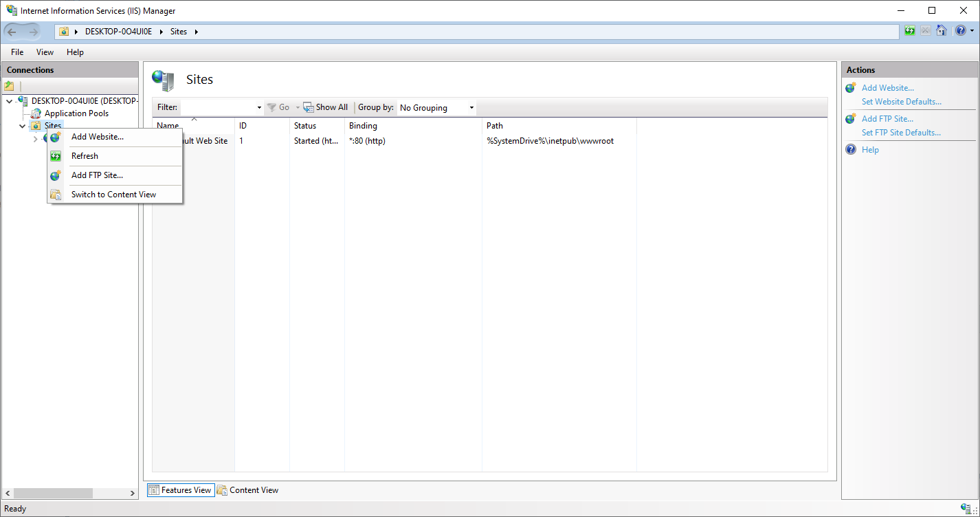980x517 pixels.
Task: Click the status bar network icon at bottom right
Action: [x=966, y=509]
